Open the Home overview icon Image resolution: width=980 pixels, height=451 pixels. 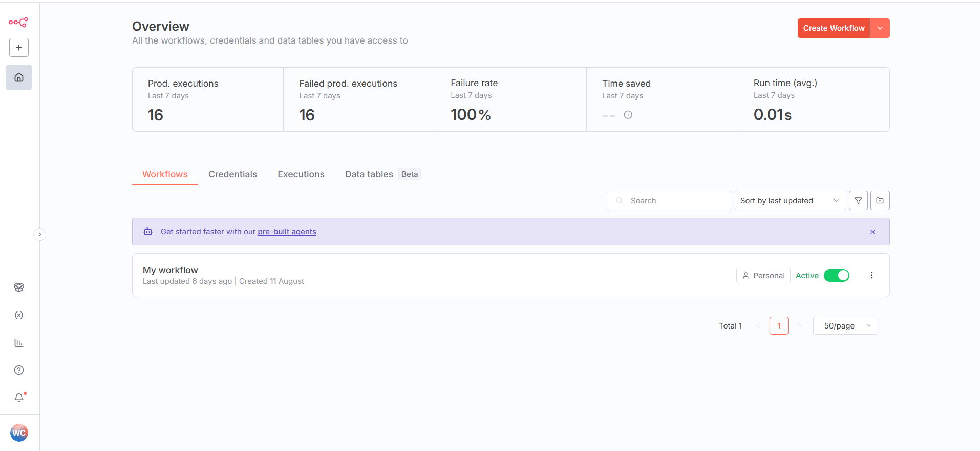tap(19, 77)
